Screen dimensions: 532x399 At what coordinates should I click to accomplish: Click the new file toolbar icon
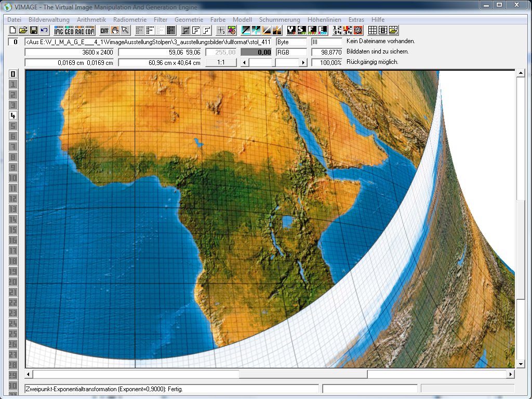click(13, 30)
